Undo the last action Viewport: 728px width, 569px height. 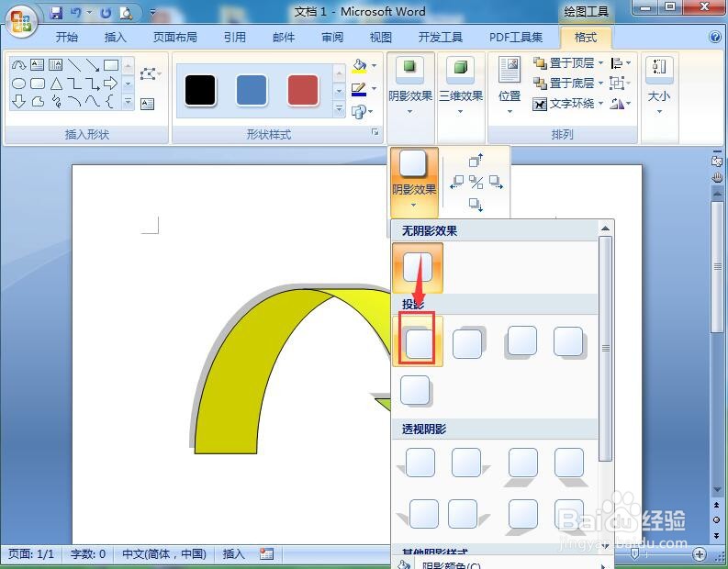76,13
